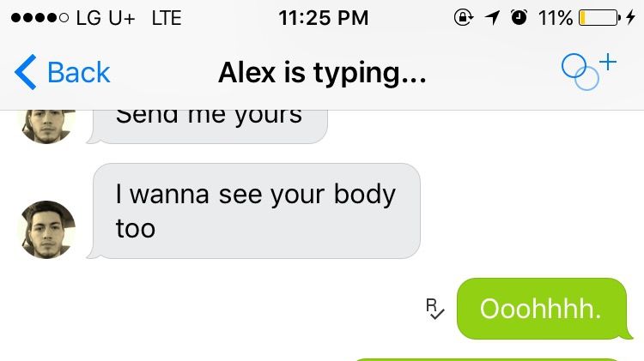Tap the Back text label
644x361 pixels.
[x=79, y=73]
